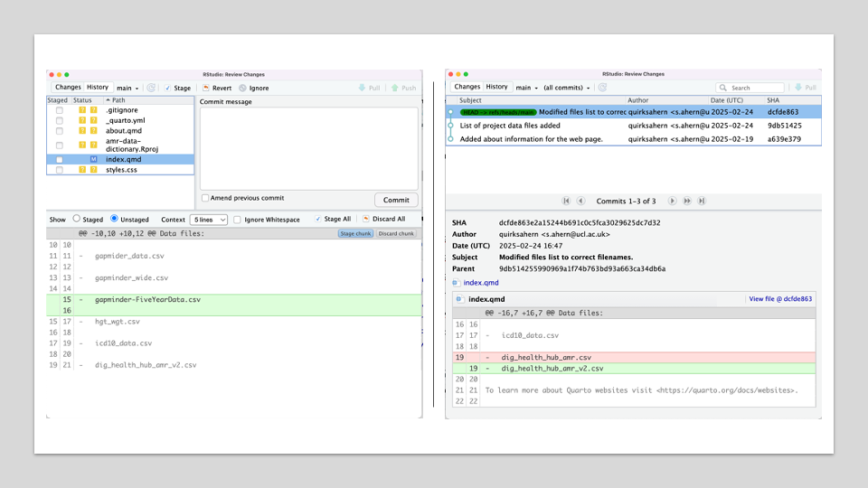Select the Unstaged radio button
Viewport: 868px width, 488px height.
(x=114, y=219)
